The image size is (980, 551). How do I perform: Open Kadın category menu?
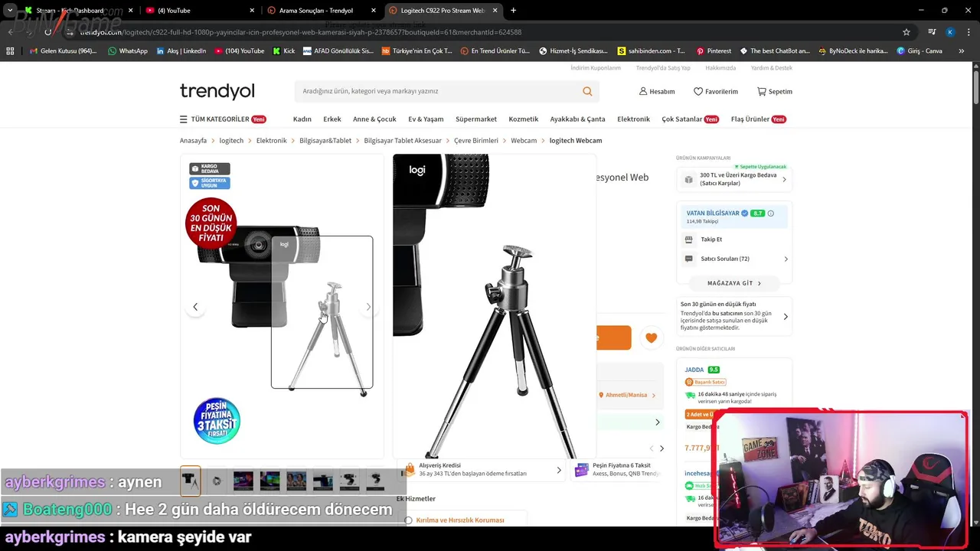302,119
